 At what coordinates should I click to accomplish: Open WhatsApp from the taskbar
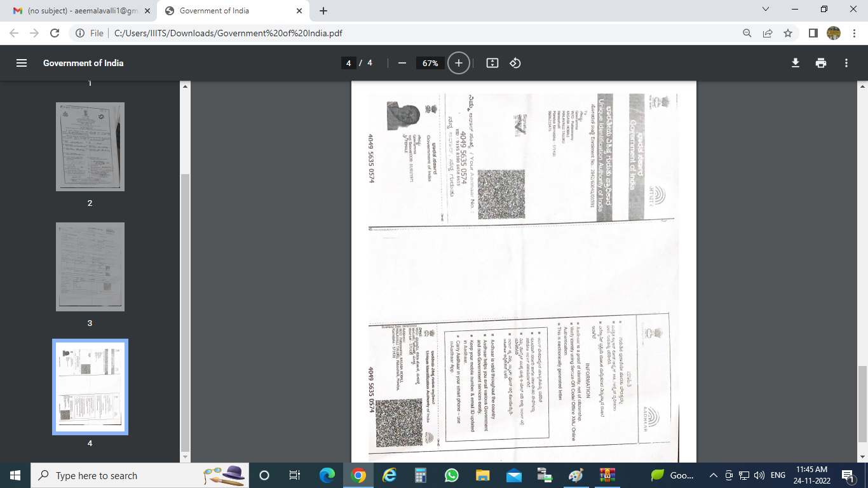[x=452, y=475]
